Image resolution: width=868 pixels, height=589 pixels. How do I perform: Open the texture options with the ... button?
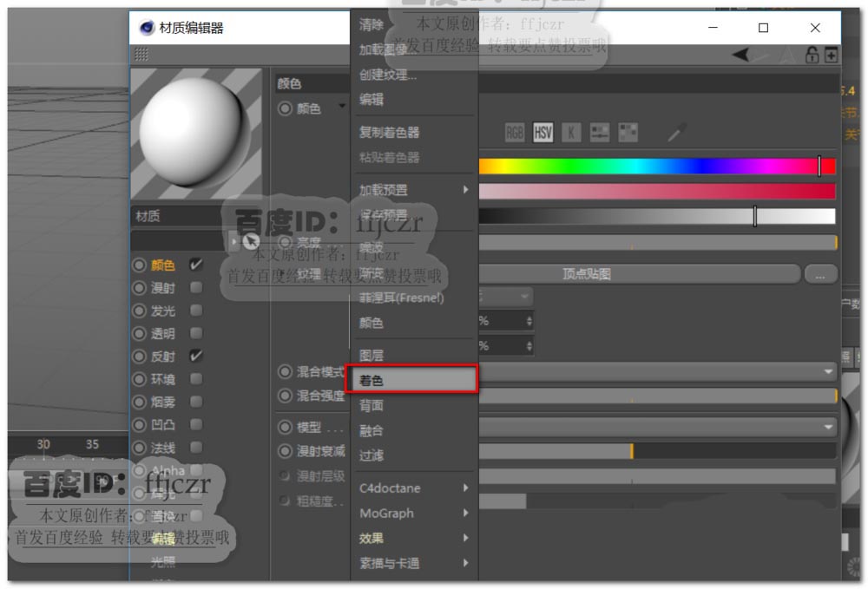(x=820, y=273)
